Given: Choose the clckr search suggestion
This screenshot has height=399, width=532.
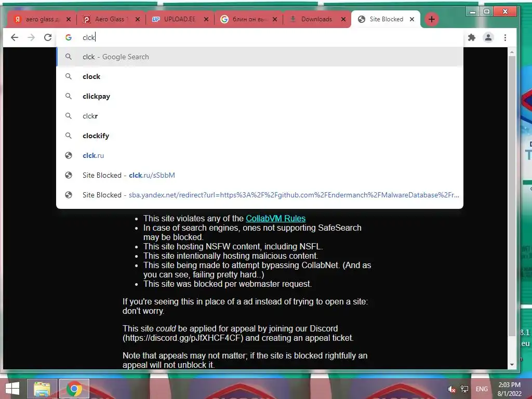Looking at the screenshot, I should (260, 116).
